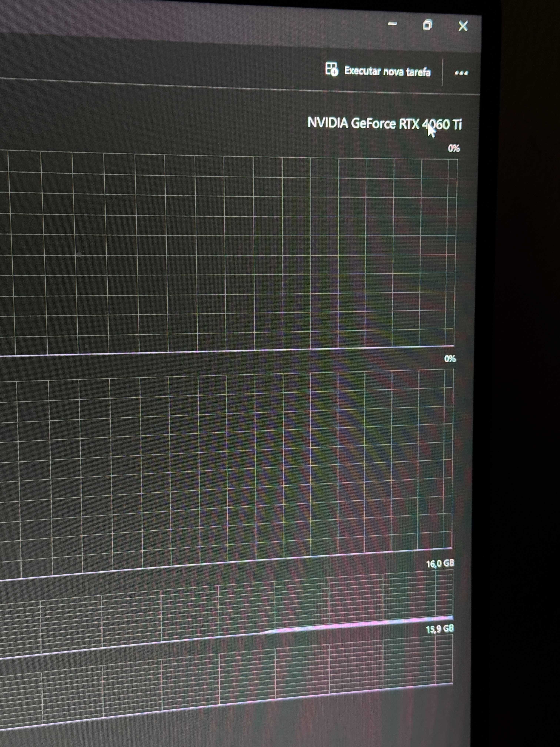Select the NVIDIA GeForce RTX 4060 Ti title

pyautogui.click(x=384, y=124)
